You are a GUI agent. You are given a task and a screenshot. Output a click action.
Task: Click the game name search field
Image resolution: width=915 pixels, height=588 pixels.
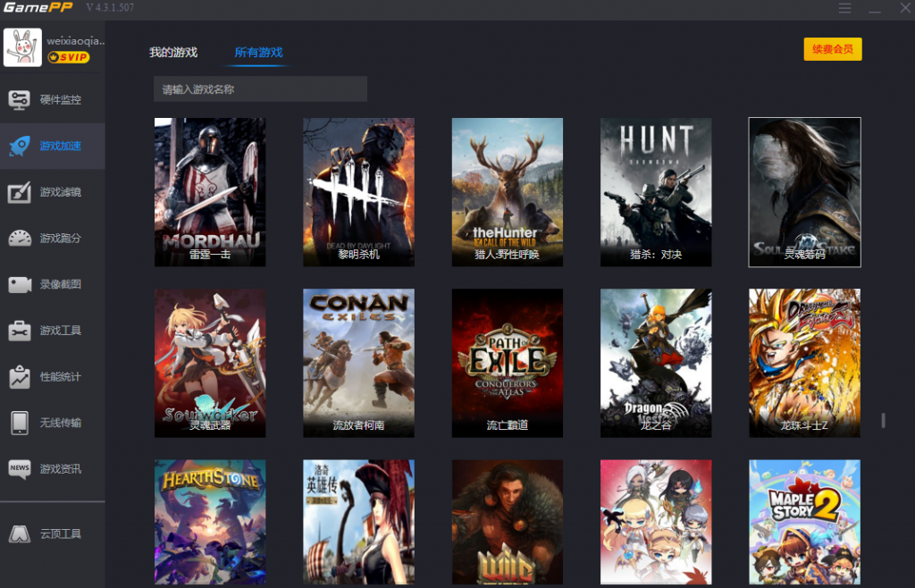260,89
